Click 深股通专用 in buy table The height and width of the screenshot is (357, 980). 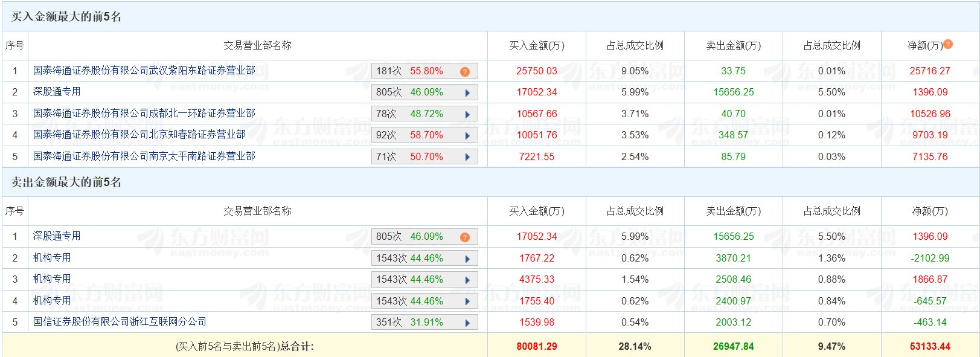pyautogui.click(x=57, y=92)
